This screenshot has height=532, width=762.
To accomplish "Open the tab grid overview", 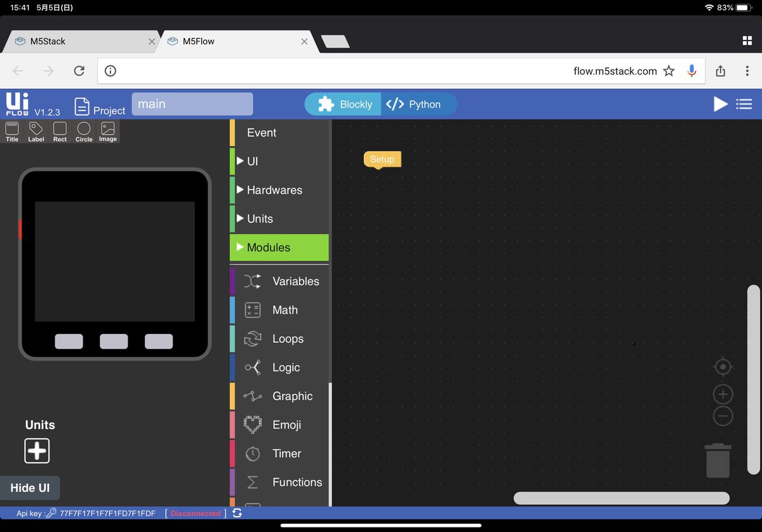I will coord(747,41).
